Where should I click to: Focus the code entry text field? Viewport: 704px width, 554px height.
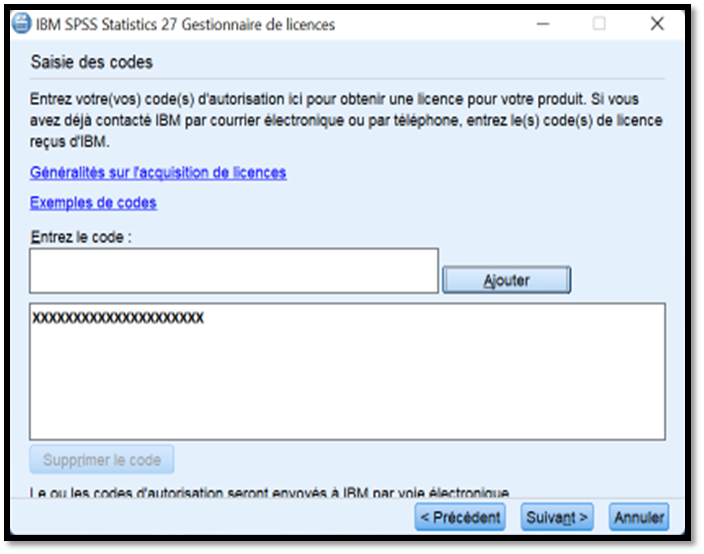point(233,270)
